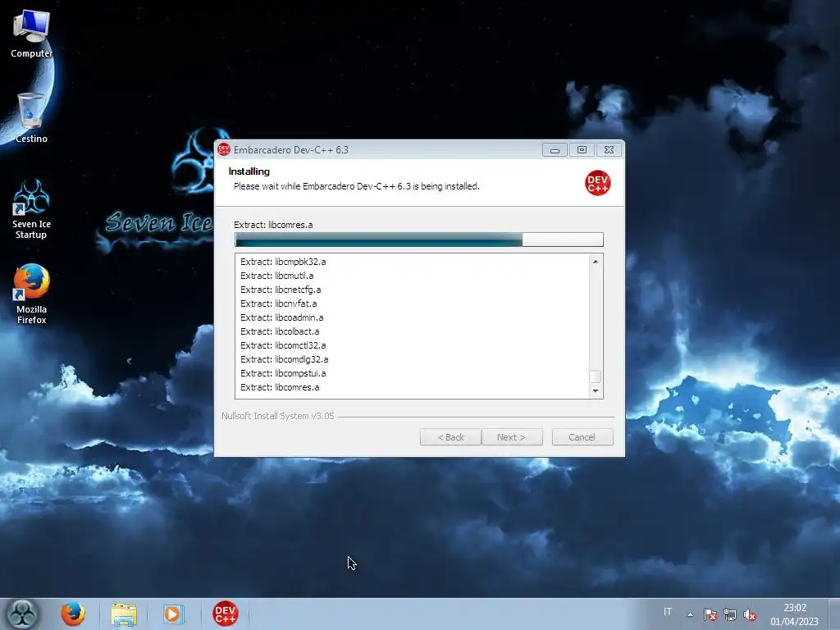
Task: Click the IT language indicator
Action: pyautogui.click(x=668, y=611)
